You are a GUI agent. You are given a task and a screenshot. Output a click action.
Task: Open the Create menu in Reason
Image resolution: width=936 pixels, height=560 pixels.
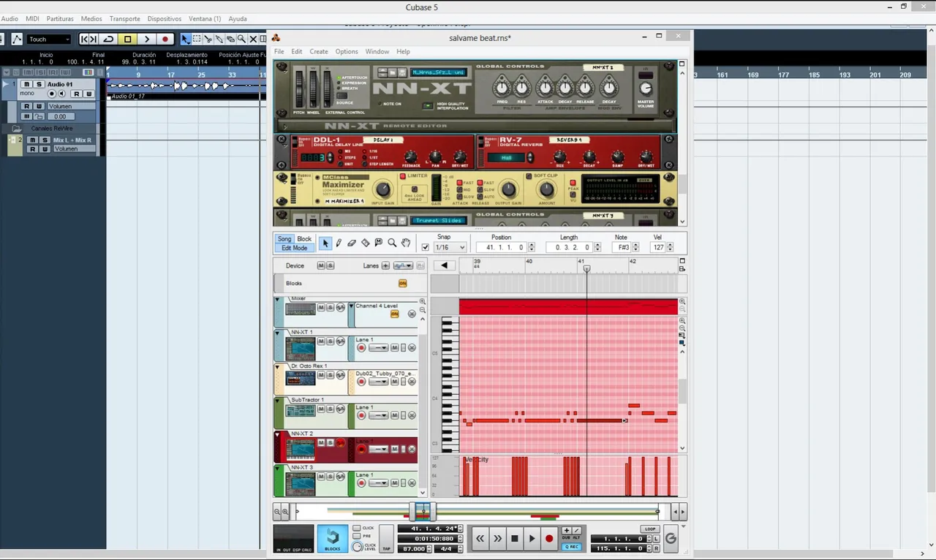tap(319, 52)
